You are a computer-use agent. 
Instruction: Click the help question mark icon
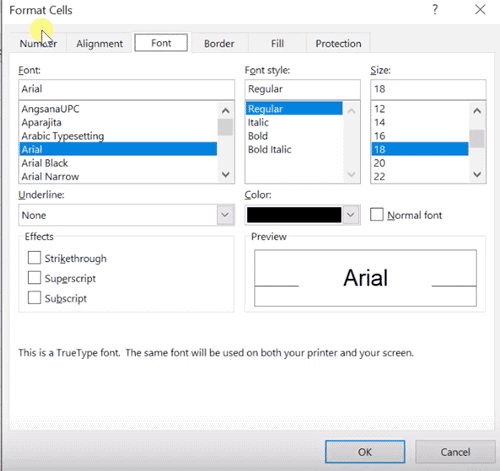(x=435, y=10)
